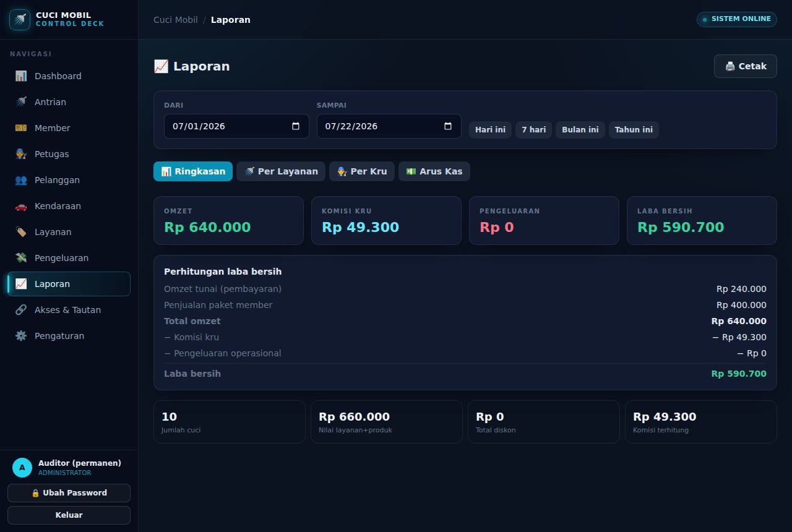Screen dimensions: 792x532
Task: Click the Pengaturan gear icon
Action: [x=21, y=336]
